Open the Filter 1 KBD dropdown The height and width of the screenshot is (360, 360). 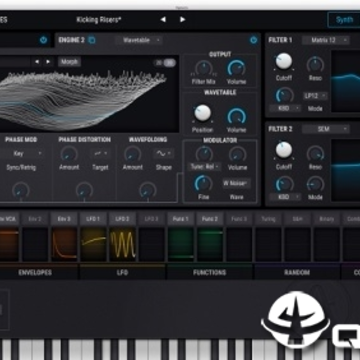coord(285,108)
